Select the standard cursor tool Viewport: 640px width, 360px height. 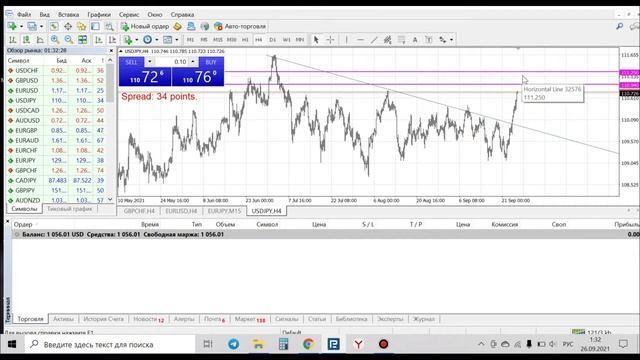(316, 40)
